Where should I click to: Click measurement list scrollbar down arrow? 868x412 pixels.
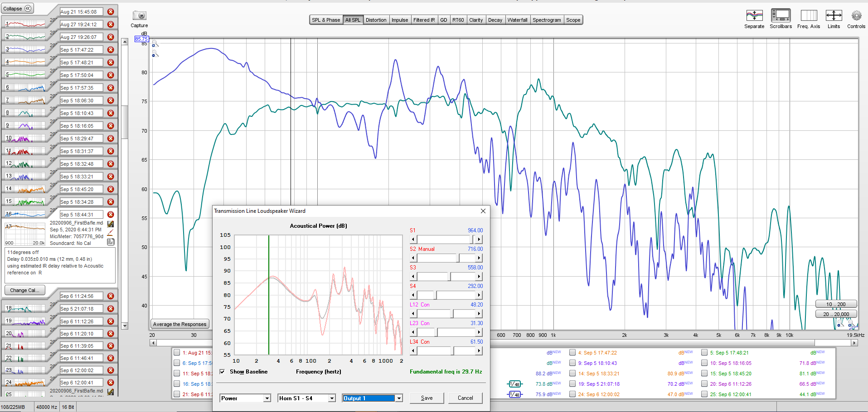tap(125, 326)
